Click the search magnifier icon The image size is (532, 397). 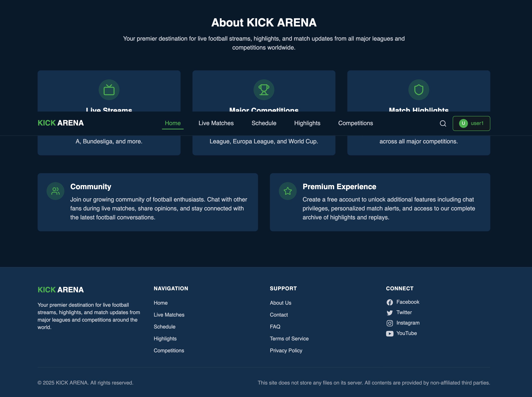(x=443, y=123)
